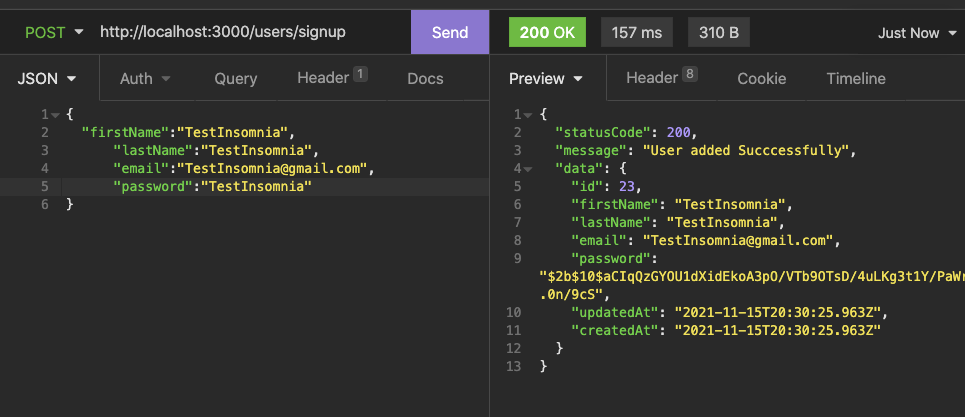Click the request URL field
The width and height of the screenshot is (965, 417).
coord(223,32)
